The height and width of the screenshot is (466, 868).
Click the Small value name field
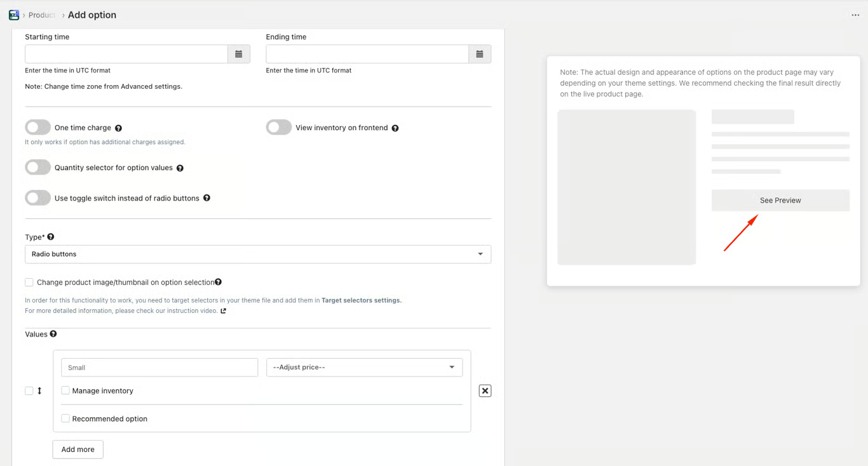(x=159, y=367)
